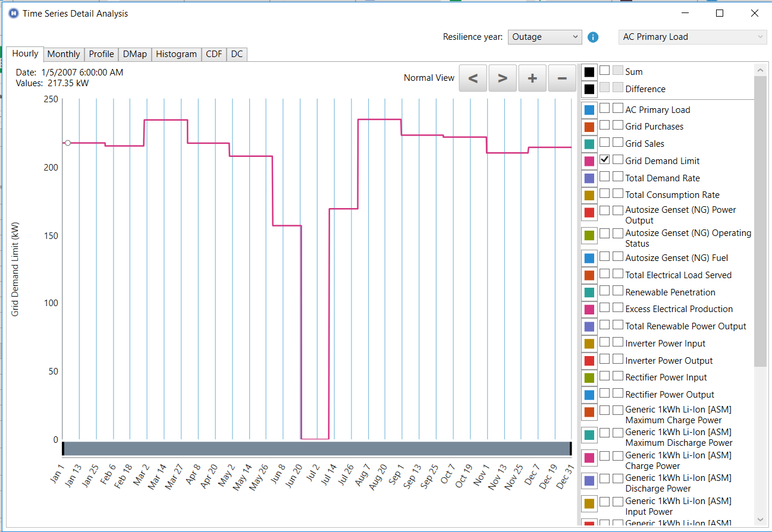Screen dimensions: 772x532
Task: Open the Histogram tab
Action: 176,54
